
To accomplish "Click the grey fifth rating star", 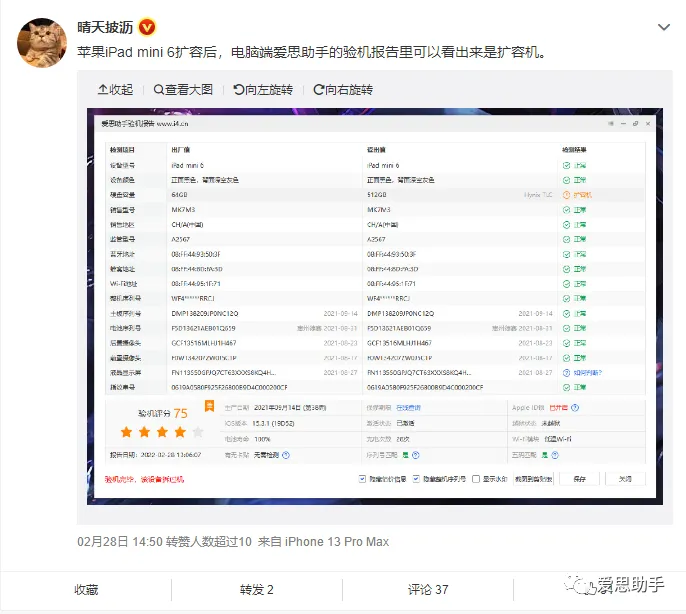I will tap(198, 432).
